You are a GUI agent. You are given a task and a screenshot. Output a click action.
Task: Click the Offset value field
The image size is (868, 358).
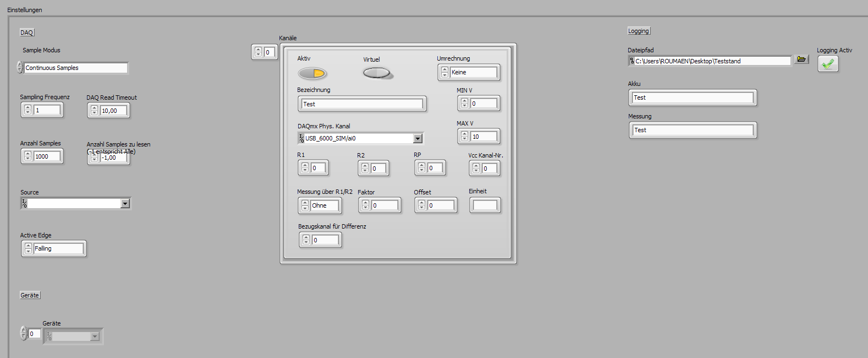click(441, 205)
